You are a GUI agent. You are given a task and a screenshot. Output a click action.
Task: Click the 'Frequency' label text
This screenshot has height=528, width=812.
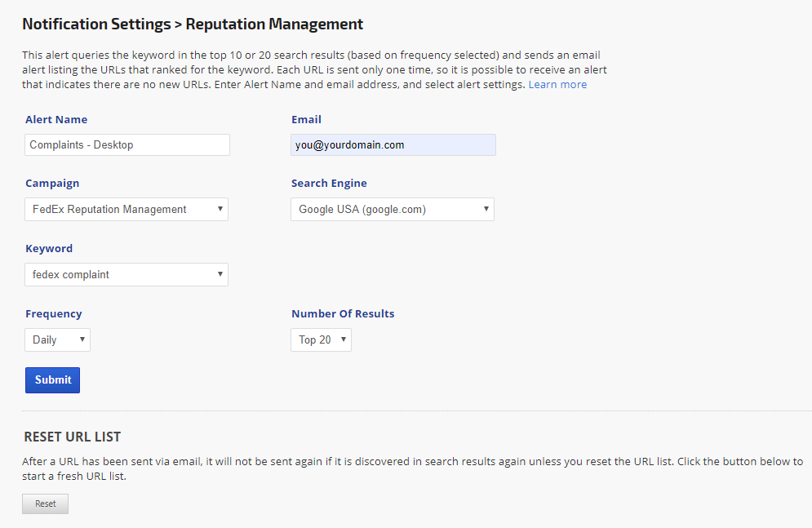(x=54, y=314)
